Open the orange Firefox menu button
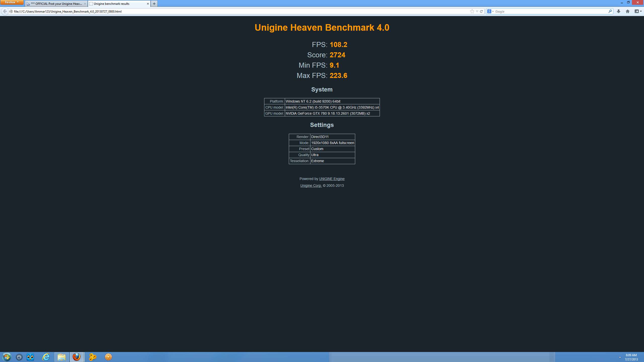Viewport: 644px width, 362px height. [12, 2]
